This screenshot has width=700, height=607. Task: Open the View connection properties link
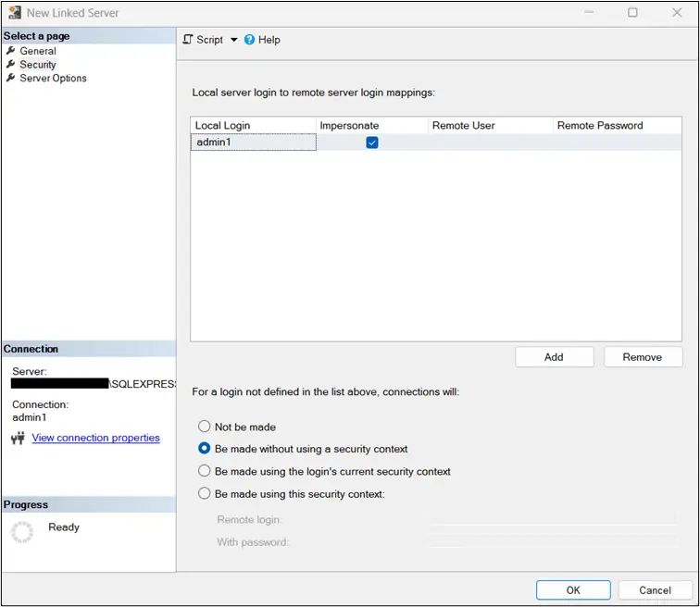95,438
